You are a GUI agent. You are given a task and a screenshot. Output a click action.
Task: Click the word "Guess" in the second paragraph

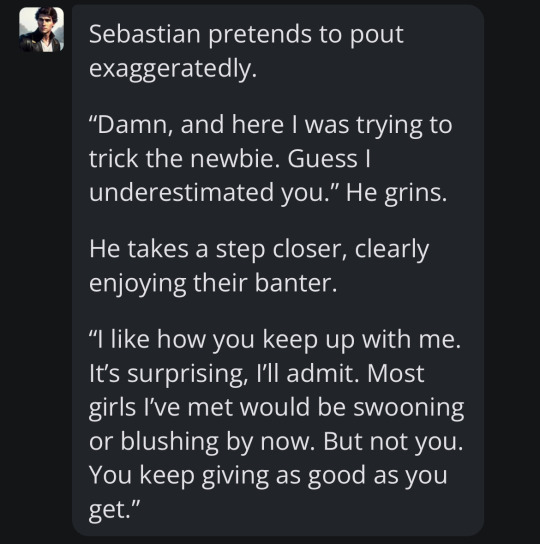pos(322,159)
